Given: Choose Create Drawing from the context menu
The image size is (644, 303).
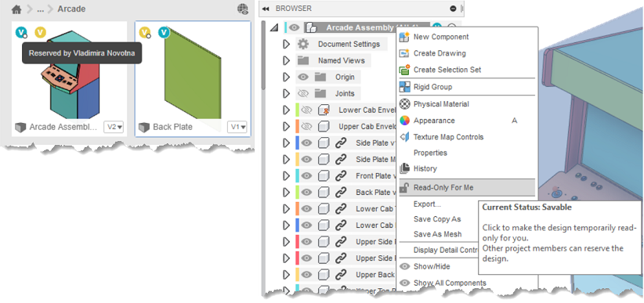Looking at the screenshot, I should tap(440, 53).
